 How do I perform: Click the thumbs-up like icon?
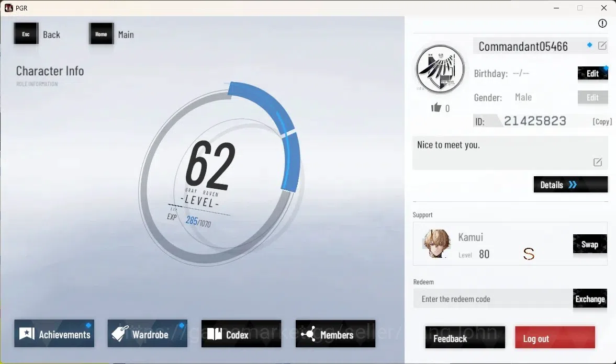pos(436,107)
